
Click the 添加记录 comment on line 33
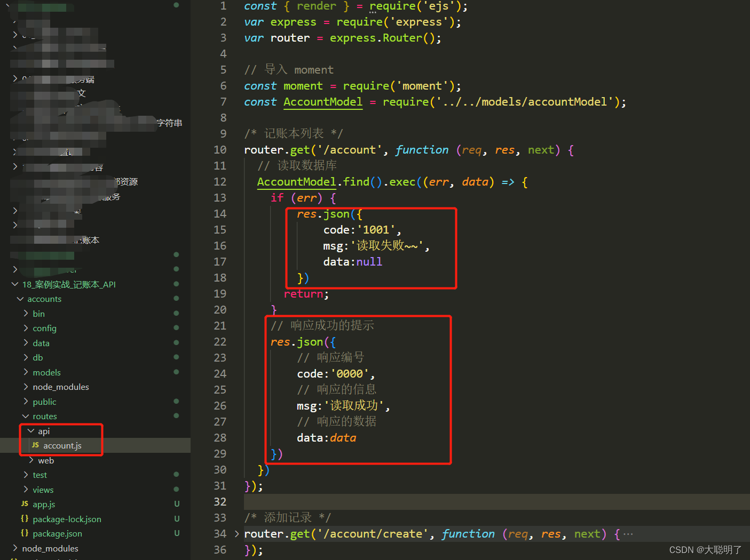click(x=288, y=517)
